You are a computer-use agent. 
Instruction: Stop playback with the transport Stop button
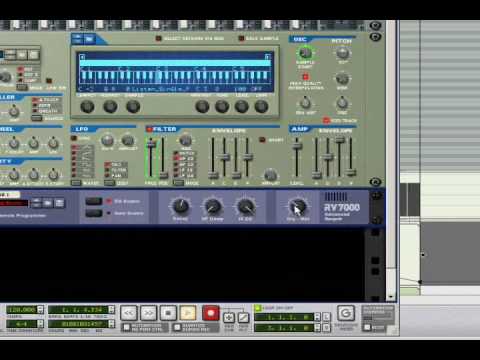[168, 313]
